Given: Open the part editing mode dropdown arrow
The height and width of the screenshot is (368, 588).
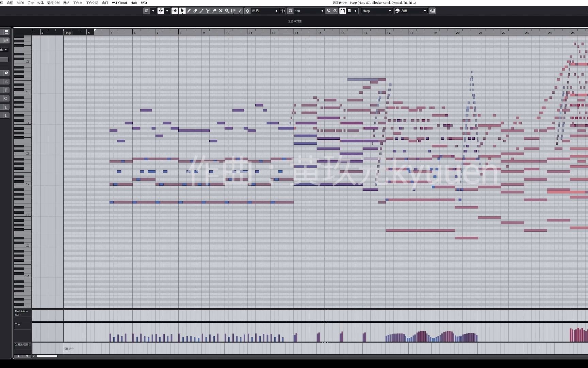Looking at the screenshot, I should (167, 11).
